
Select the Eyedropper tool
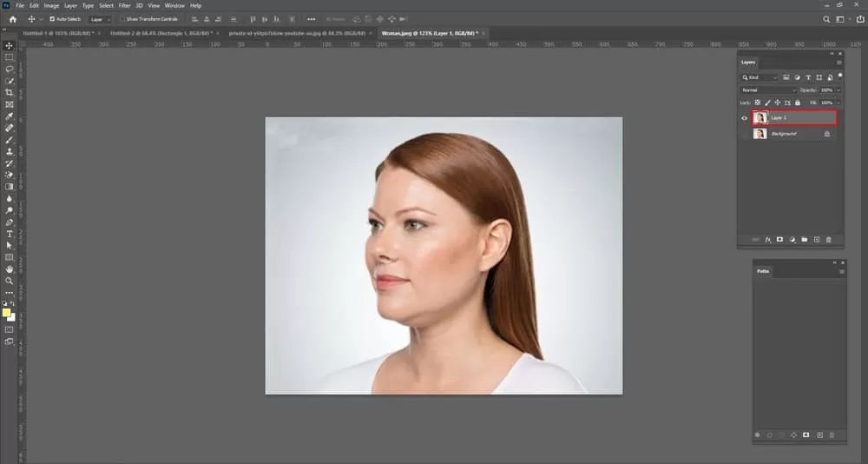pyautogui.click(x=10, y=116)
